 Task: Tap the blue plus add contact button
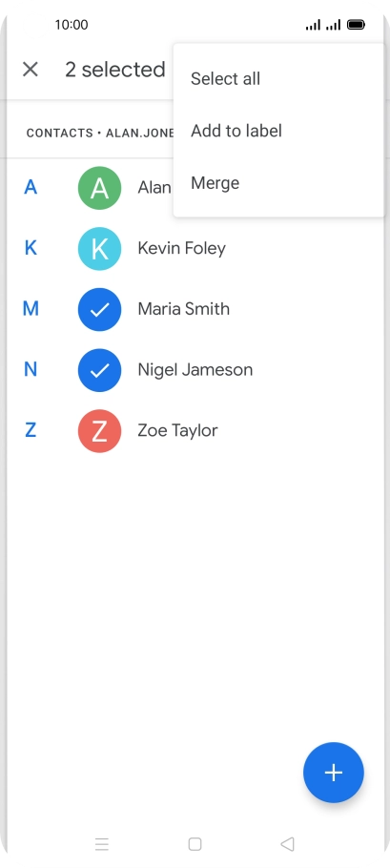(x=333, y=773)
